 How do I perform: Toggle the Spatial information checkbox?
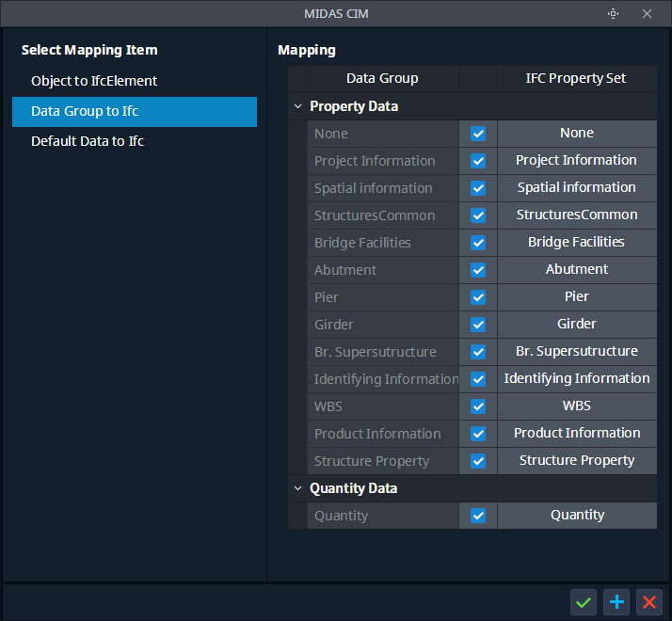(478, 188)
